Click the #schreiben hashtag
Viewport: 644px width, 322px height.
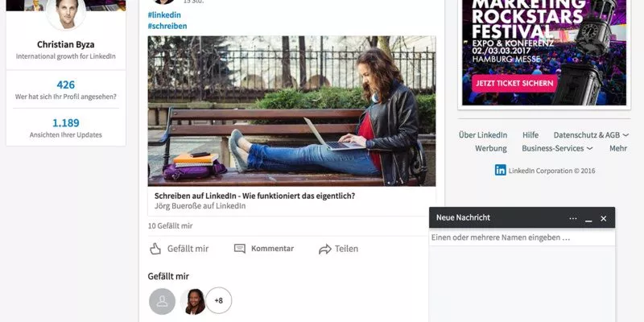pyautogui.click(x=167, y=26)
